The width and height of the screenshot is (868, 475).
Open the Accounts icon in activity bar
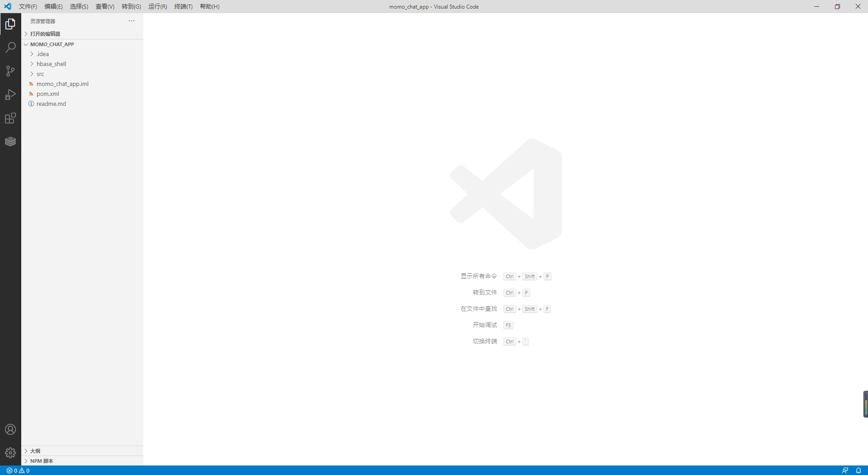coord(10,429)
